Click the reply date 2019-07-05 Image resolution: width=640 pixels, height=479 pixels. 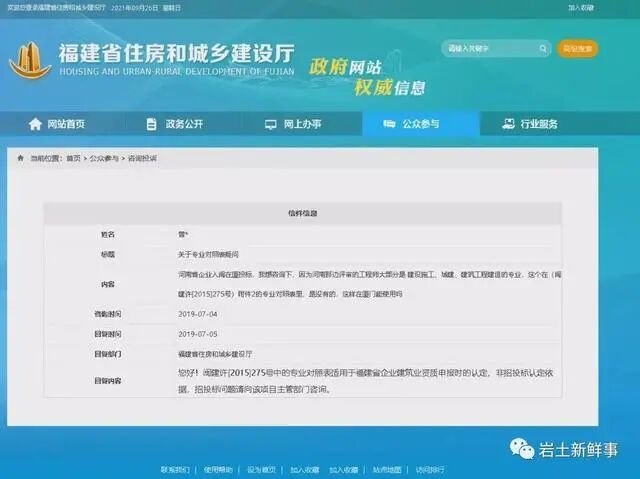pos(198,334)
